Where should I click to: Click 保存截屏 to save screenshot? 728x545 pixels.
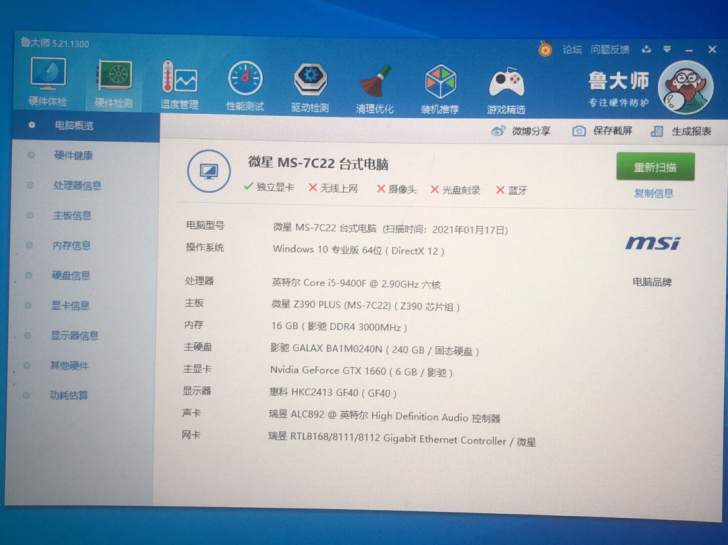[x=603, y=131]
